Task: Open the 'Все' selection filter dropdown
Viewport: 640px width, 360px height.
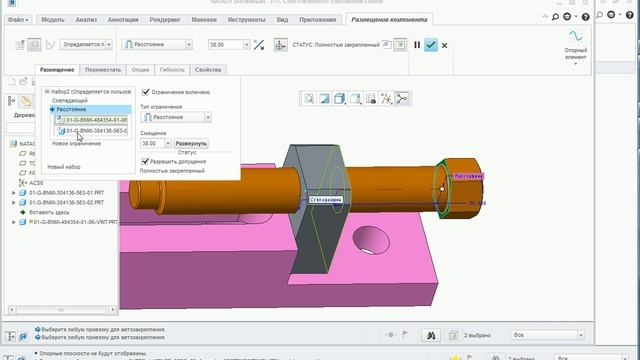Action: (x=548, y=335)
